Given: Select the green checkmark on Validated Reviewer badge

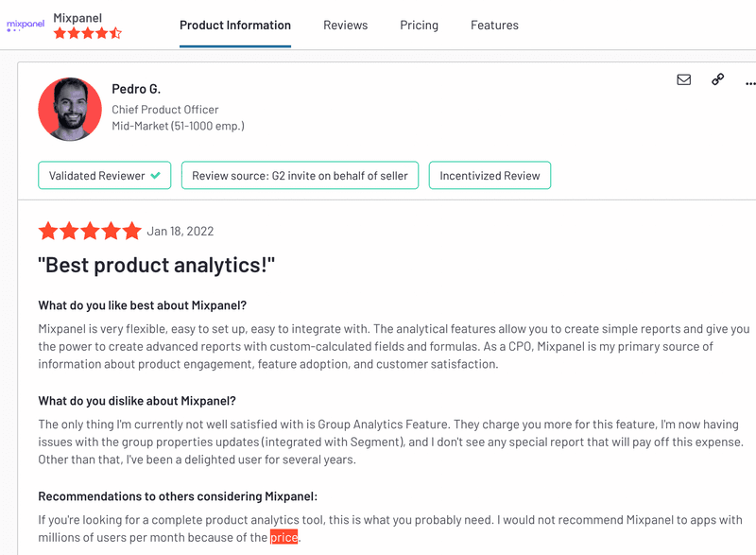Looking at the screenshot, I should coord(157,175).
